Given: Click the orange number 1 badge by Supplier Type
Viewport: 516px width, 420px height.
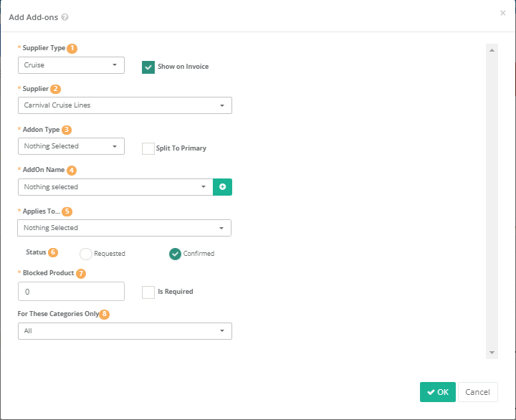Looking at the screenshot, I should pyautogui.click(x=72, y=49).
